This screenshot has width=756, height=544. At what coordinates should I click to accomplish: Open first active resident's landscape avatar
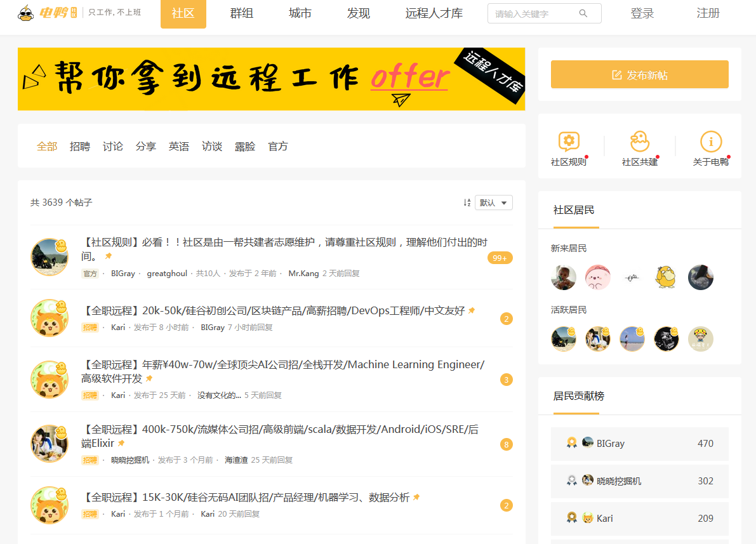coord(564,338)
